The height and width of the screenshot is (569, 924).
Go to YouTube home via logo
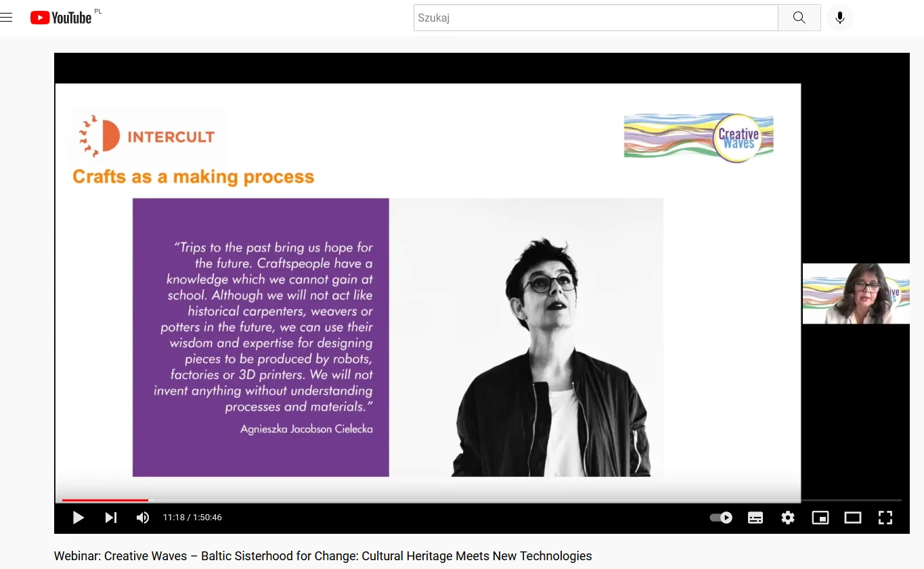[x=61, y=18]
